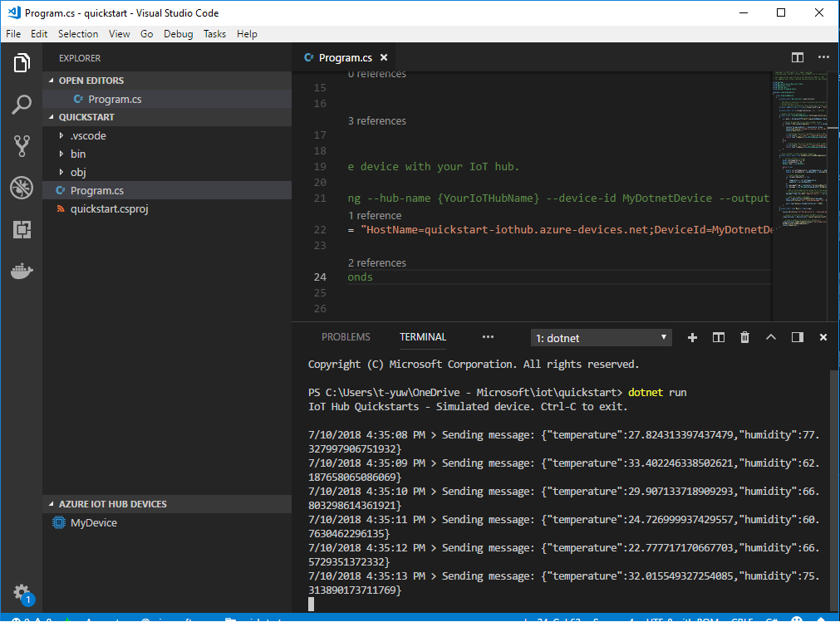
Task: Expand the bin folder
Action: tap(61, 154)
